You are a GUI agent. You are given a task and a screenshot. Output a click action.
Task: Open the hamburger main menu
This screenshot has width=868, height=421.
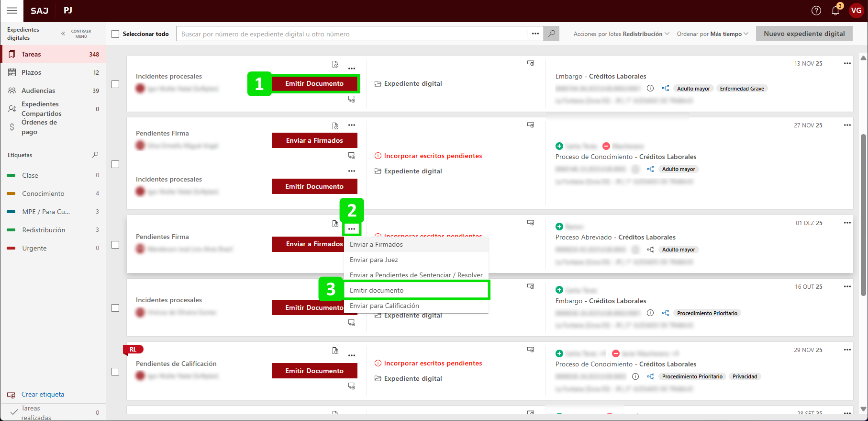tap(12, 11)
